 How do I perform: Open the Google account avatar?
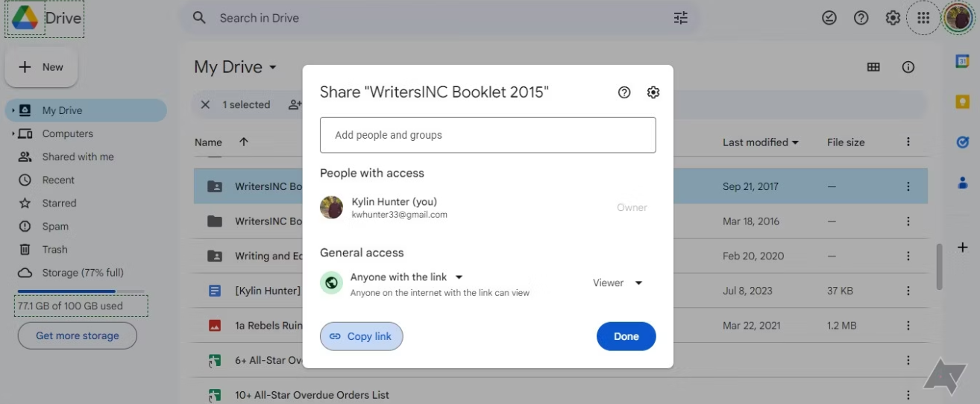(957, 18)
